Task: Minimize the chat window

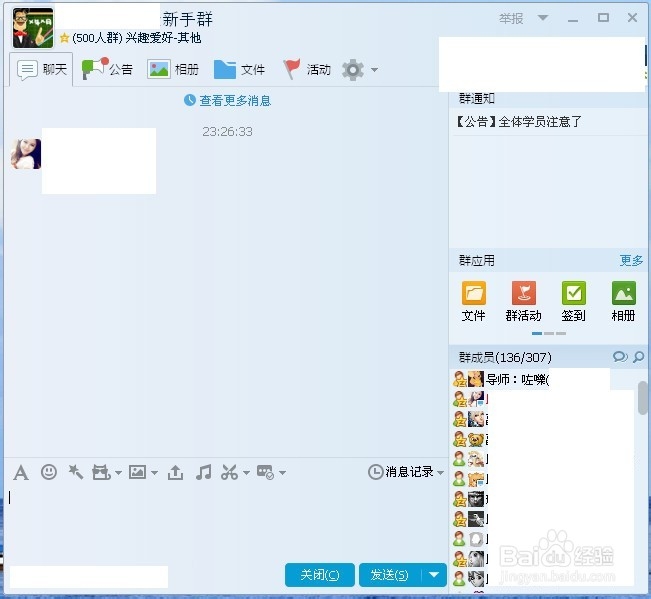Action: 573,18
